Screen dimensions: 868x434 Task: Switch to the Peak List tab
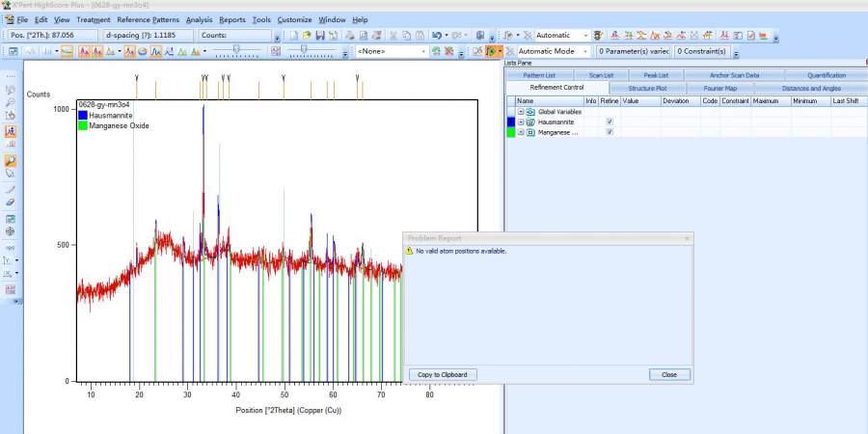(656, 75)
